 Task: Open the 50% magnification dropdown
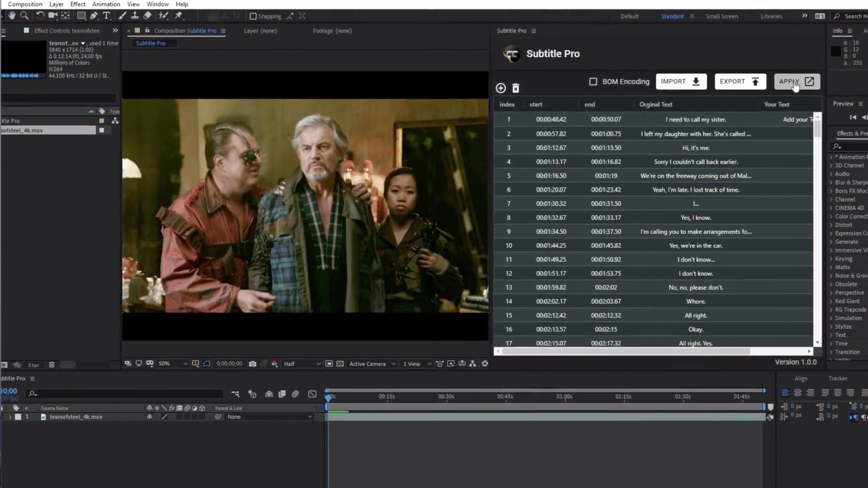coord(172,364)
